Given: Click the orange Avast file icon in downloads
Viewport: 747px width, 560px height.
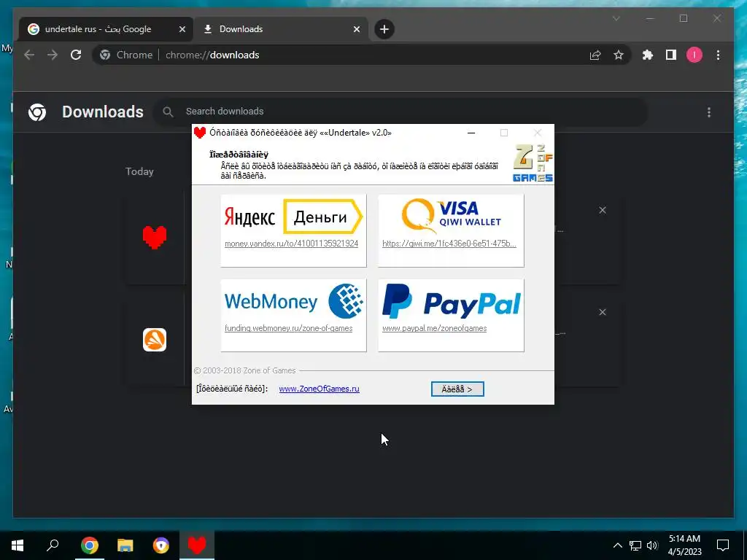Looking at the screenshot, I should (155, 340).
